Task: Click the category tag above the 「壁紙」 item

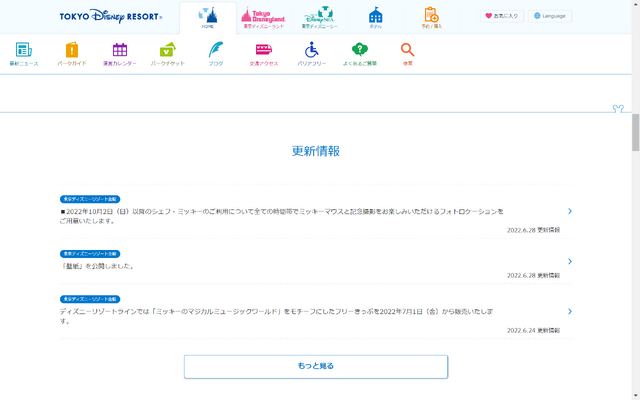Action: tap(90, 254)
